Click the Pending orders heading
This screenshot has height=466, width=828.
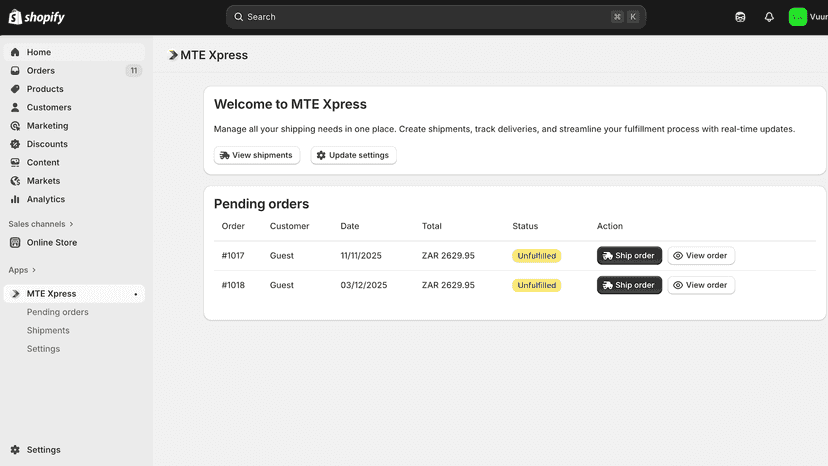261,204
